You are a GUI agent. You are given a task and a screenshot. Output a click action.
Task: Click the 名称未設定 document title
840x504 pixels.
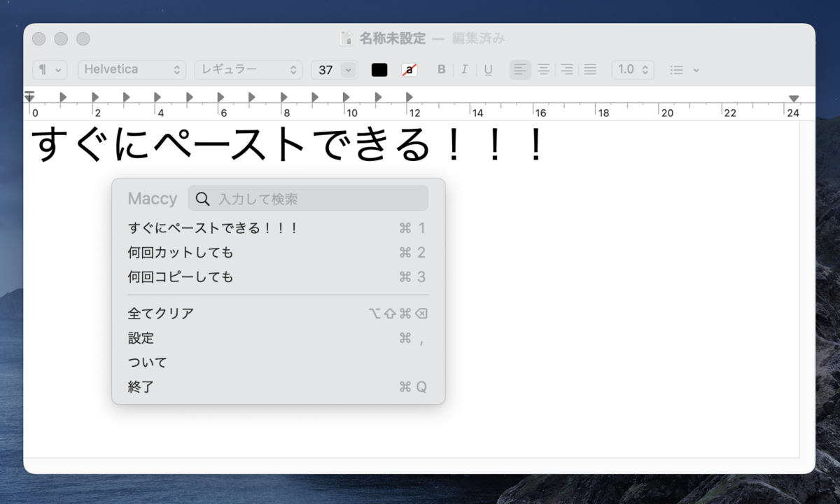[x=392, y=38]
